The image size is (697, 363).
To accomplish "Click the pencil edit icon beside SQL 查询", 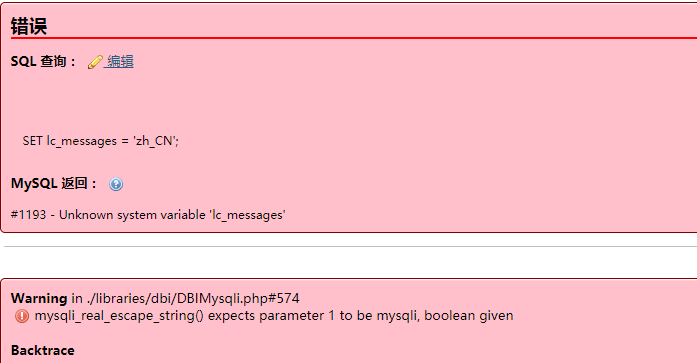I will coord(95,62).
